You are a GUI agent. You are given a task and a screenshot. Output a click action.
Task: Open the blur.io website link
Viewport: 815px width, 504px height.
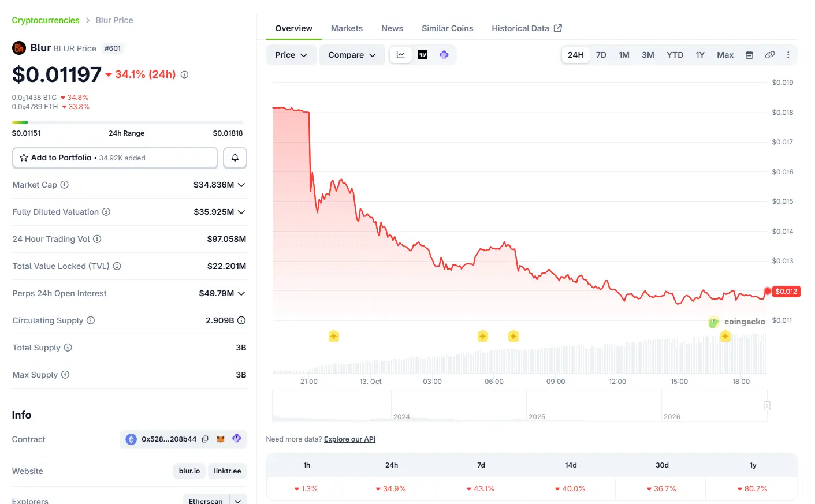click(189, 471)
